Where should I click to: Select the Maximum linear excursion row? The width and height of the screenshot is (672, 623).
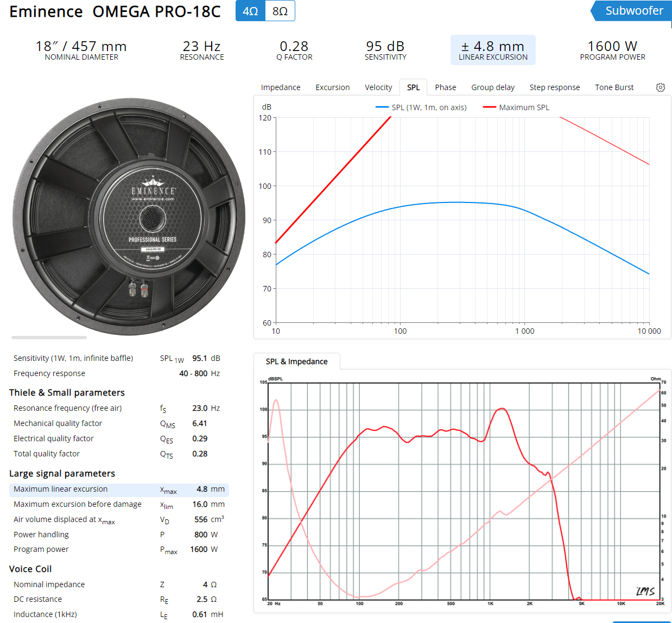pos(119,490)
